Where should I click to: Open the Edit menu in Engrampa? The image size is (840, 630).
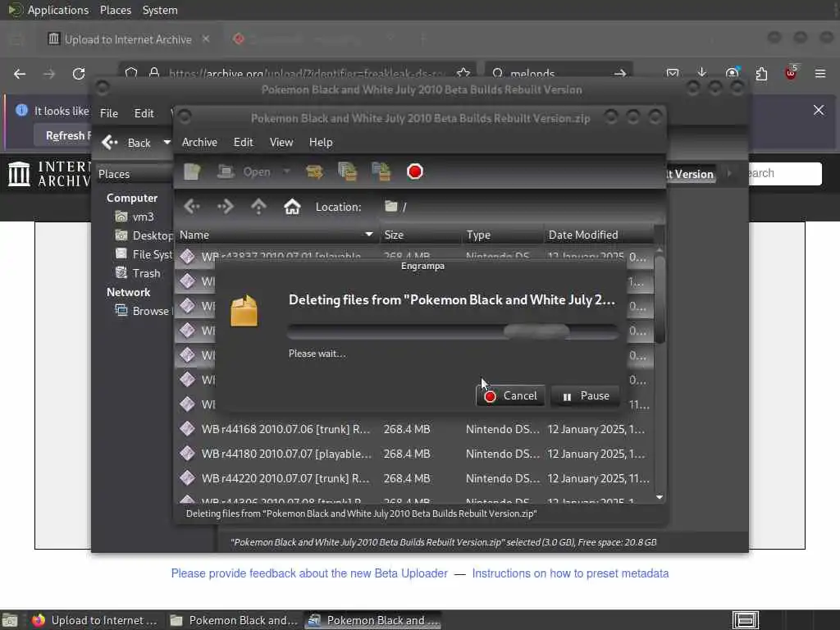coord(243,142)
